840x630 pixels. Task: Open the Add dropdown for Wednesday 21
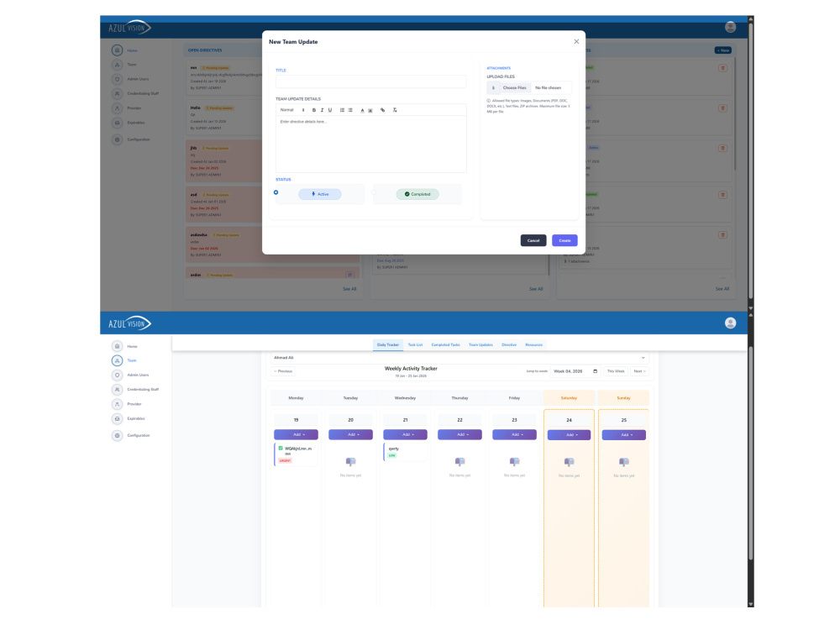[405, 434]
